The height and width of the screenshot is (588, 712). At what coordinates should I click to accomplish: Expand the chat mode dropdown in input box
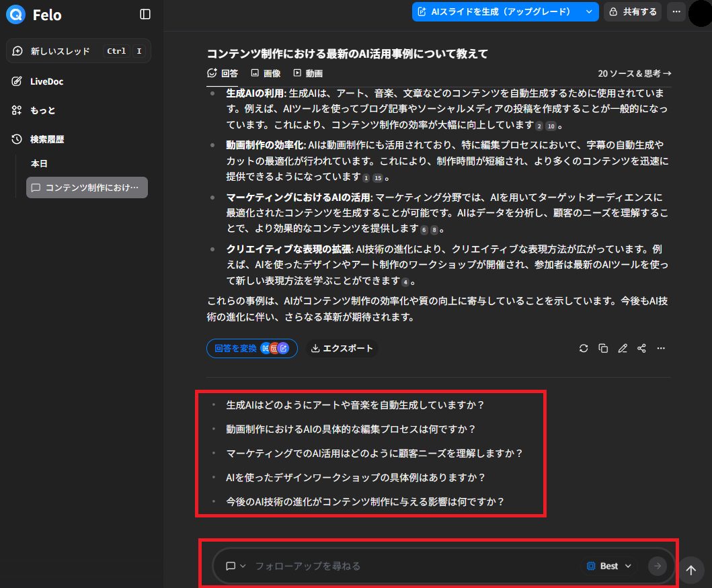pos(235,566)
